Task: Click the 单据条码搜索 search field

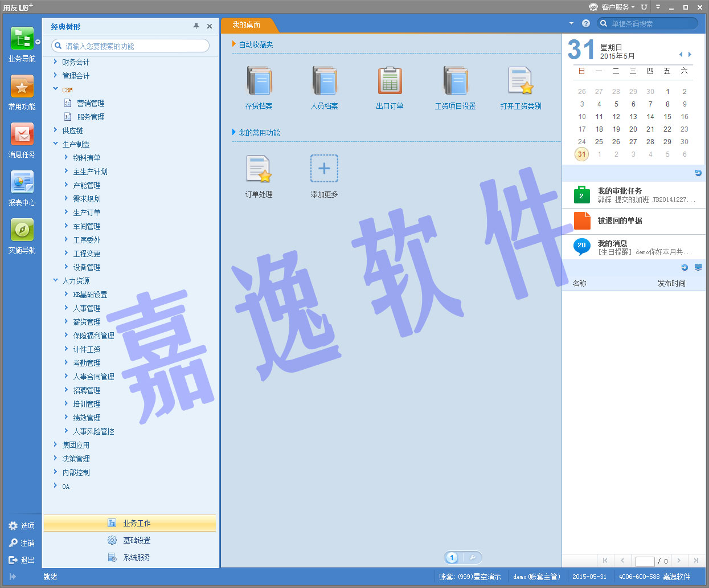Action: [x=647, y=23]
